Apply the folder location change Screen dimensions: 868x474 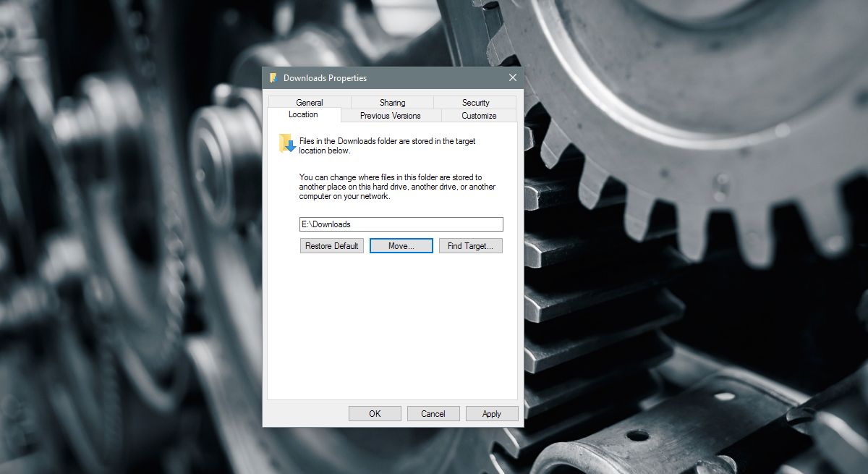pos(492,414)
